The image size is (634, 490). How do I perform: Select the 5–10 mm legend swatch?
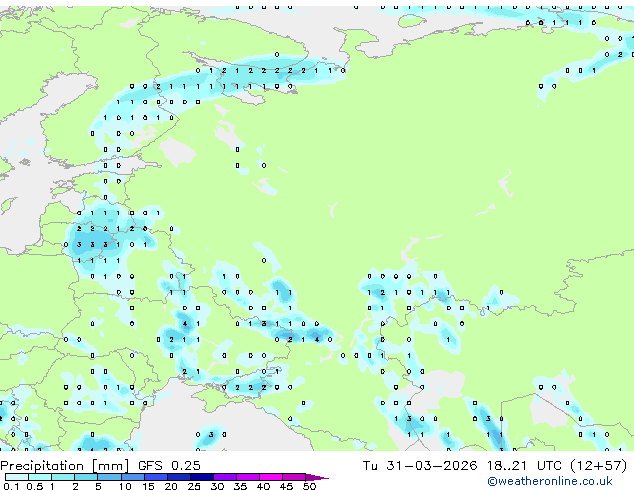click(109, 477)
